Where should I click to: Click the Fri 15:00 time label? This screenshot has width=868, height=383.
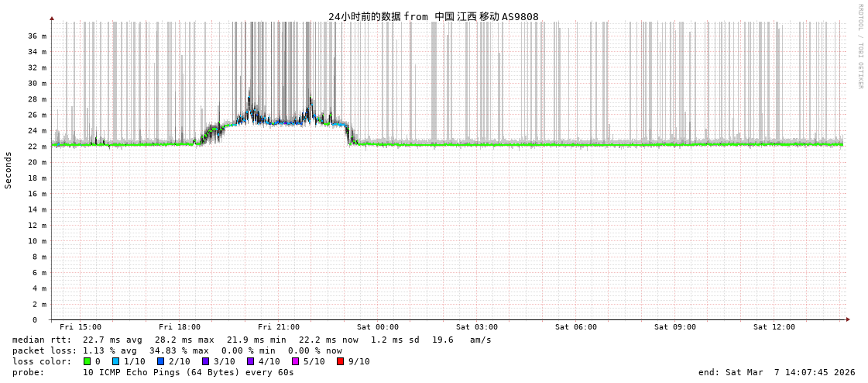[81, 327]
